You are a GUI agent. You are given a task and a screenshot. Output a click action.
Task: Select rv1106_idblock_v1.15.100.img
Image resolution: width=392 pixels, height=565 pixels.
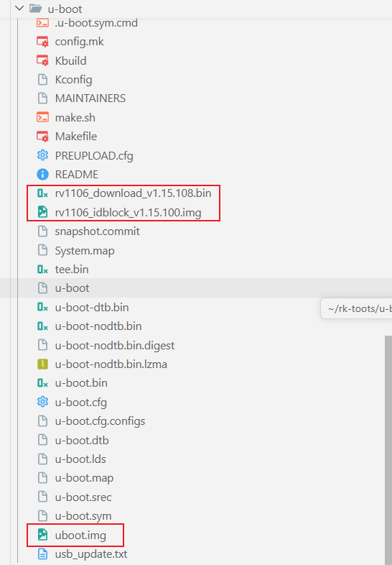pos(128,213)
